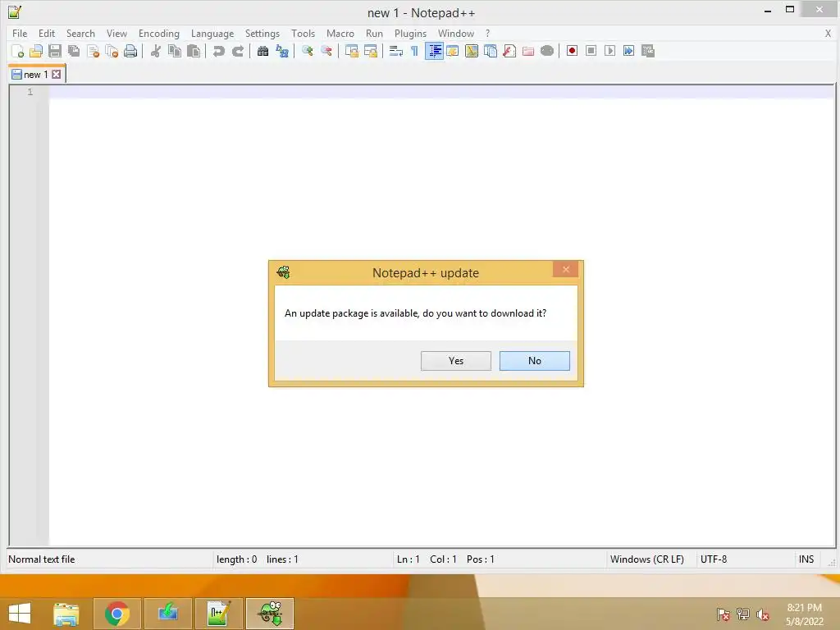This screenshot has width=840, height=630.
Task: Open the Edit menu
Action: point(47,33)
